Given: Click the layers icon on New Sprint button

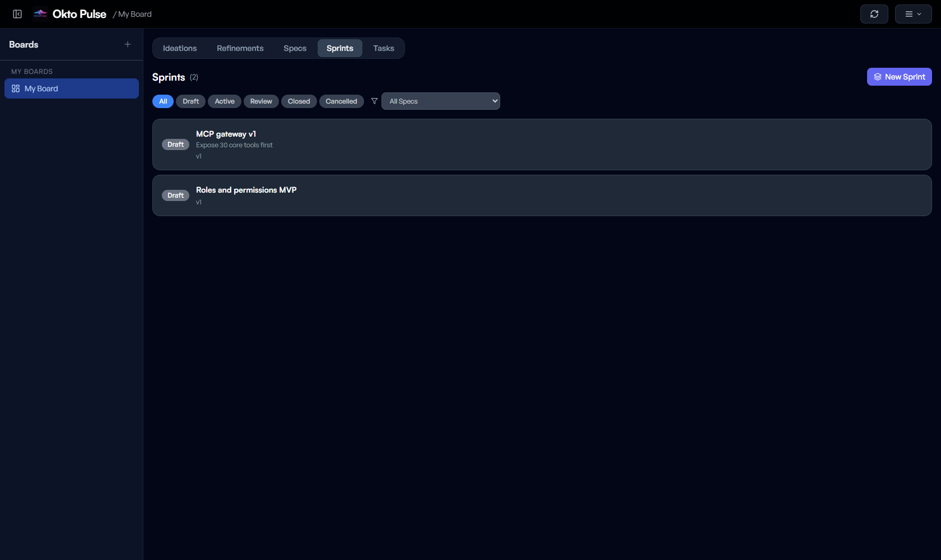Looking at the screenshot, I should pos(878,77).
